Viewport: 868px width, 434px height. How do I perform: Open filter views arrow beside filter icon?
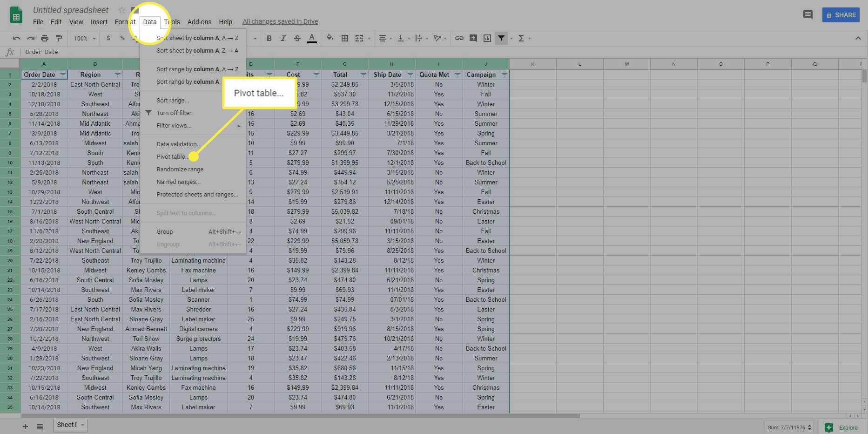511,38
